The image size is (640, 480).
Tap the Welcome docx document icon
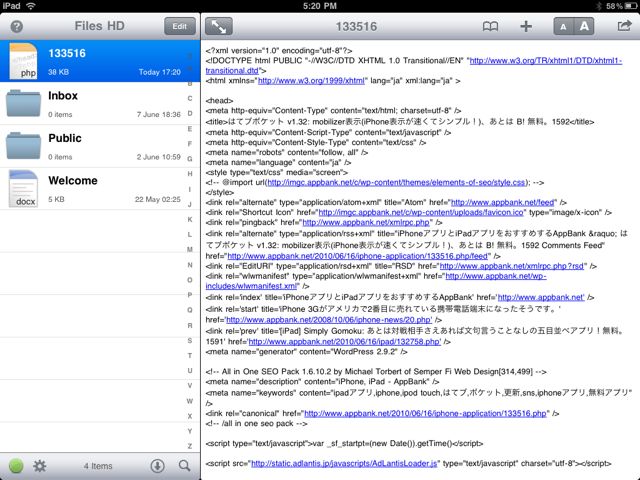coord(23,189)
